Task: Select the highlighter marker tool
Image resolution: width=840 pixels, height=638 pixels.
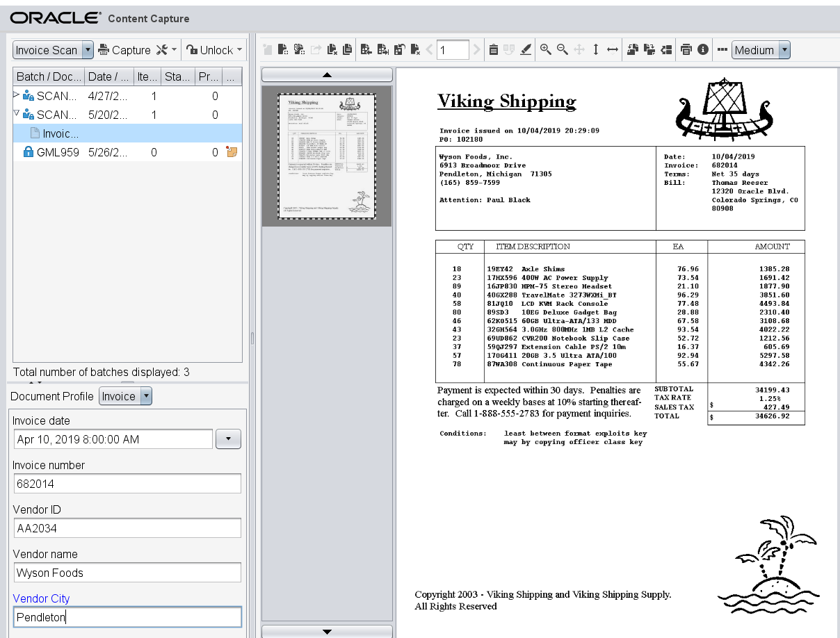Action: pos(526,49)
